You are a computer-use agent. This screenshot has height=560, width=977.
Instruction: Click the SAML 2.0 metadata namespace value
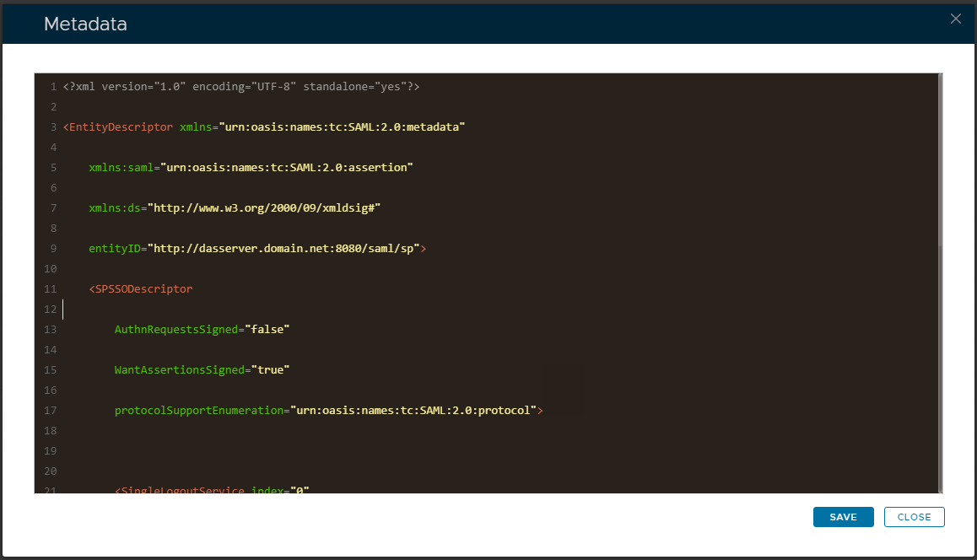pos(342,127)
